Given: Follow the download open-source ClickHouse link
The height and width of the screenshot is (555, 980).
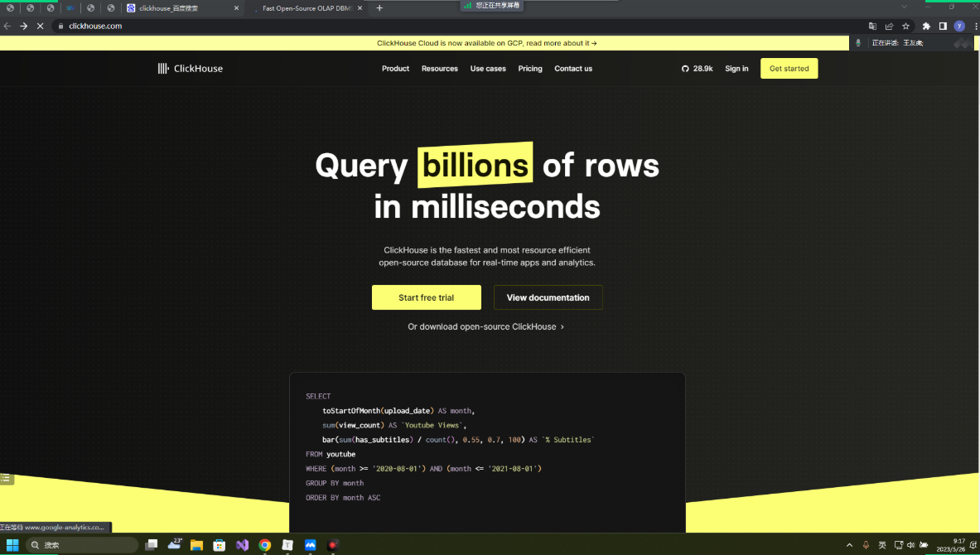Looking at the screenshot, I should coord(485,327).
